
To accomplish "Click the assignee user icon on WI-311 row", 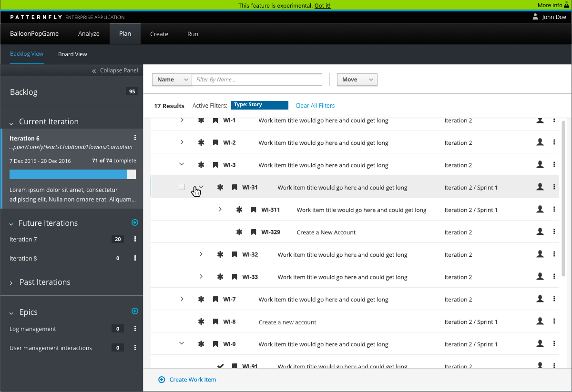I will tap(540, 209).
